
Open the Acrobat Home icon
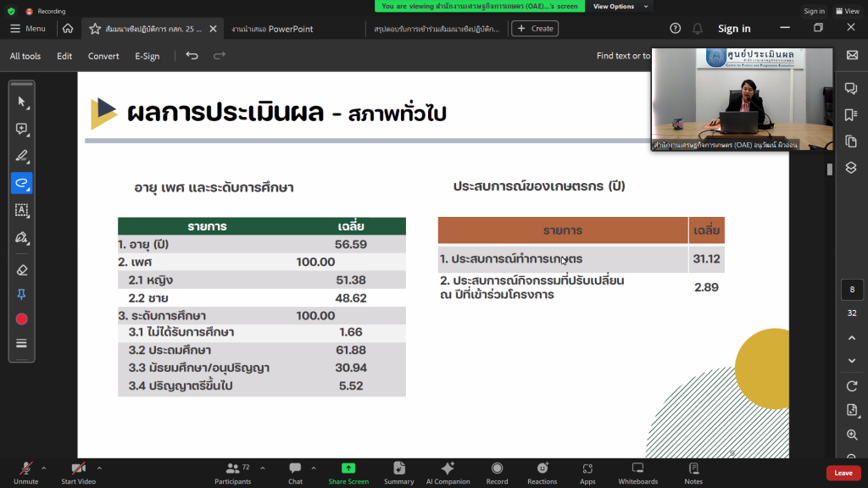[68, 28]
